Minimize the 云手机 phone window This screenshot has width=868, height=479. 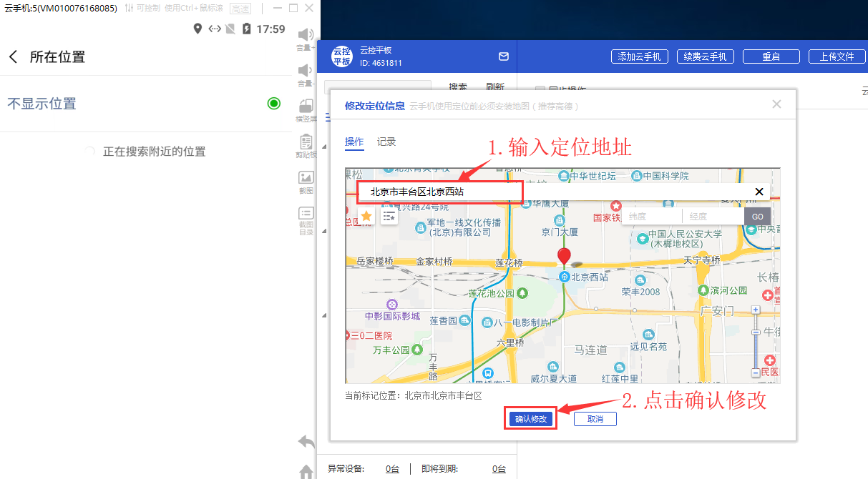[x=276, y=9]
